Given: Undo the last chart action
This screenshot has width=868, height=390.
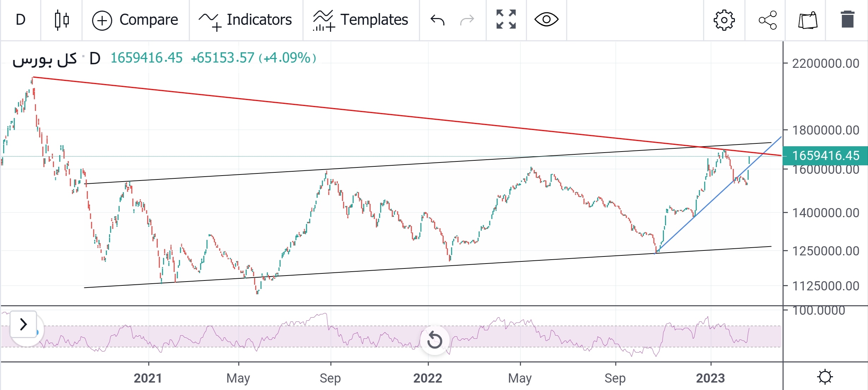Looking at the screenshot, I should tap(437, 20).
